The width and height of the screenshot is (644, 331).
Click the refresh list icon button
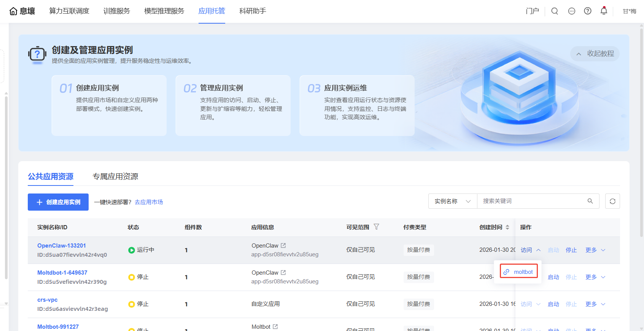612,201
